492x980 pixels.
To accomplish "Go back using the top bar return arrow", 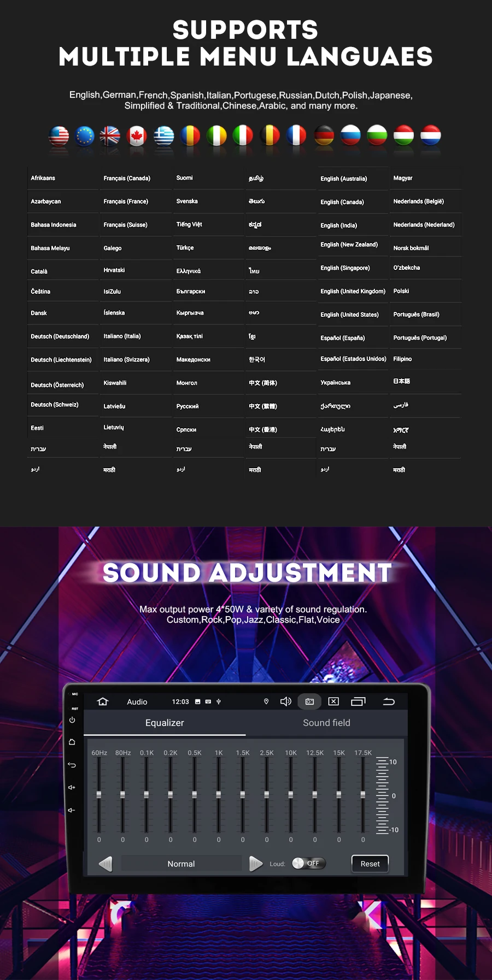I will coord(389,701).
